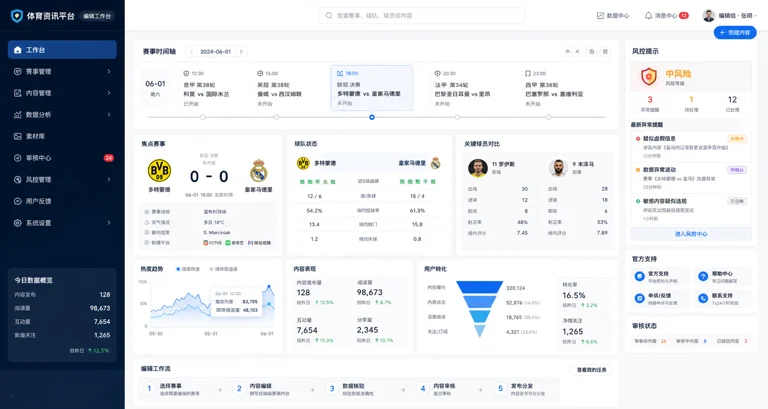Select the 18:00 欧冠决赛 match card
This screenshot has width=768, height=409.
click(x=372, y=88)
